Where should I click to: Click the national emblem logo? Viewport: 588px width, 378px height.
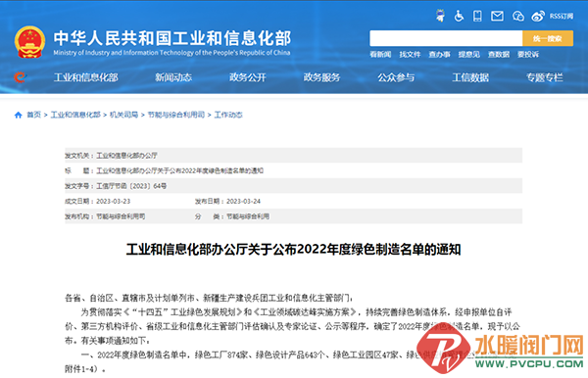(29, 42)
